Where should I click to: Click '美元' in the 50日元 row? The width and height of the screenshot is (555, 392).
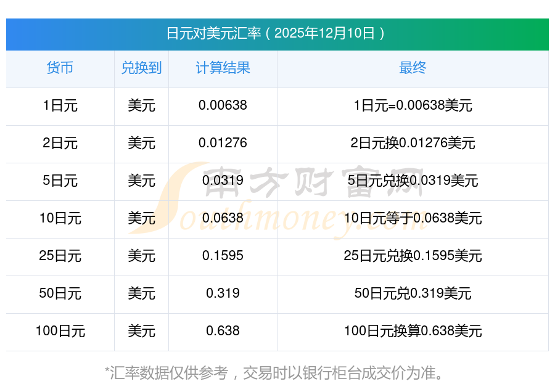coord(141,293)
